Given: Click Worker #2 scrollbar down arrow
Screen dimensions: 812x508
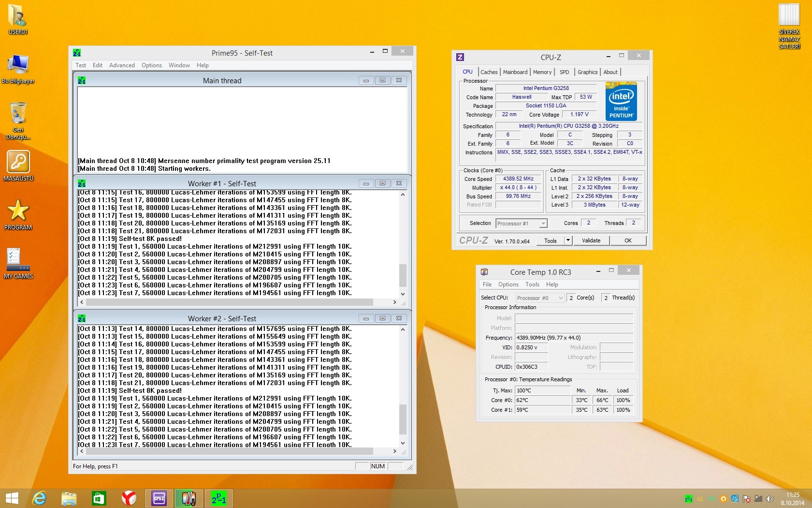Looking at the screenshot, I should coord(403,443).
